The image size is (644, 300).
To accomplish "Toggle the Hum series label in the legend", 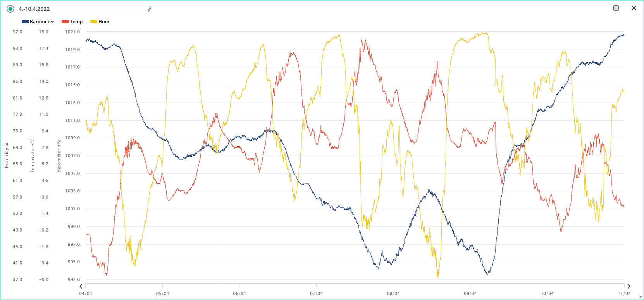I will click(104, 22).
